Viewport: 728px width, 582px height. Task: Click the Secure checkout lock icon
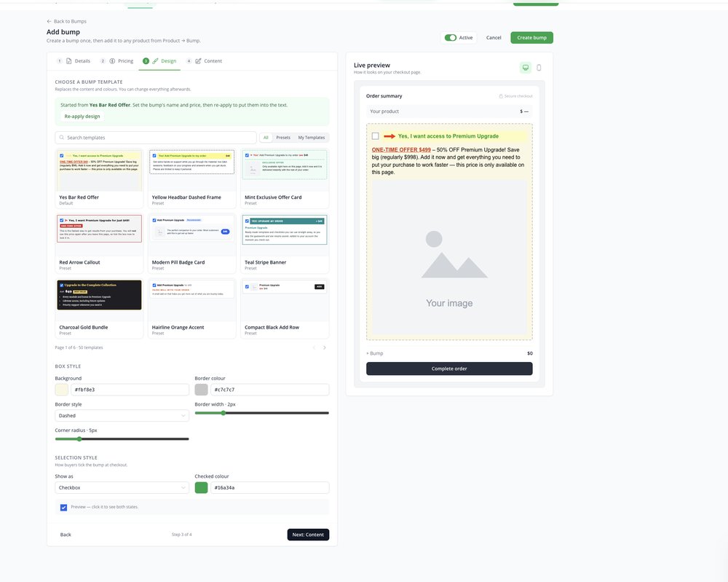click(501, 96)
